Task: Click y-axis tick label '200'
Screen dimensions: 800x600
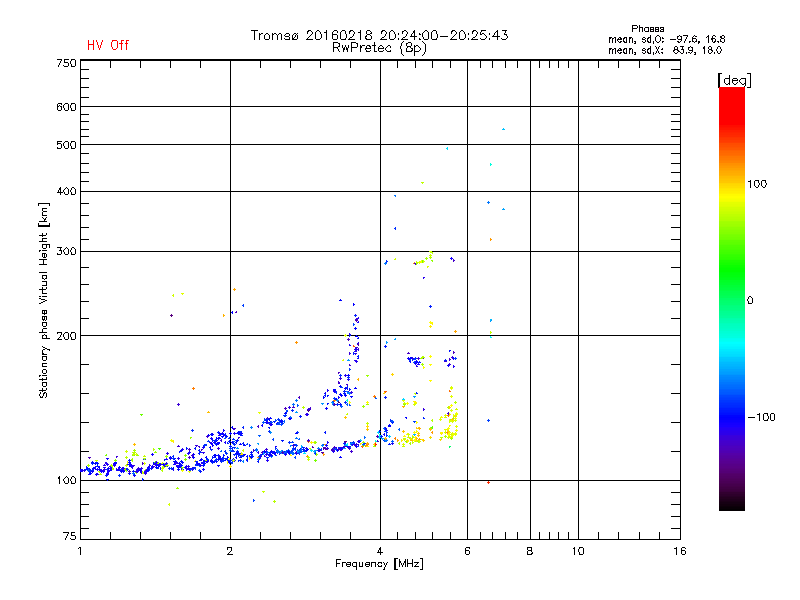Action: tap(66, 336)
